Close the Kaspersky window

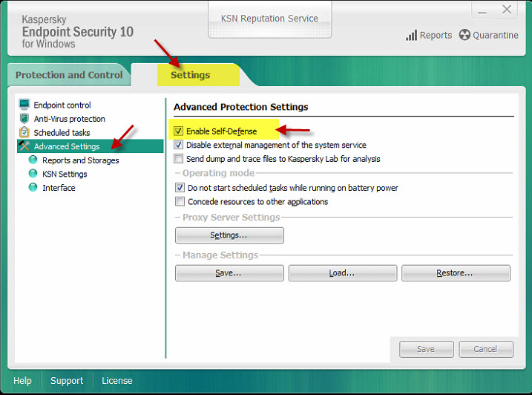tap(507, 10)
